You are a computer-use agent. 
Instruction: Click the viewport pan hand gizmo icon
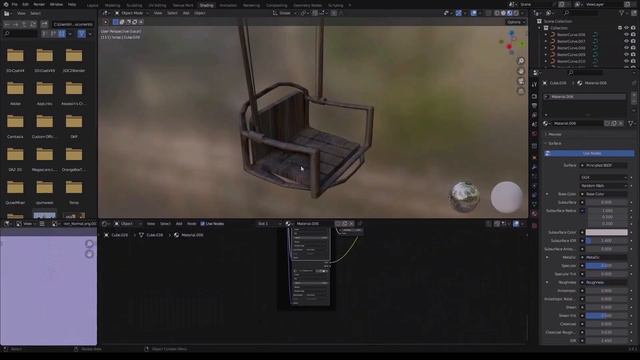[x=521, y=71]
